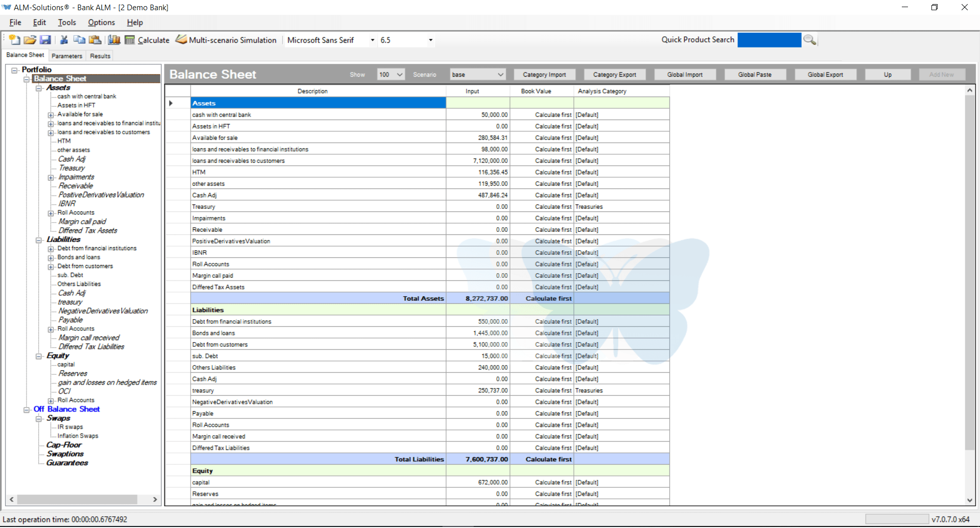
Task: Click the Copy toolbar icon
Action: click(x=79, y=40)
